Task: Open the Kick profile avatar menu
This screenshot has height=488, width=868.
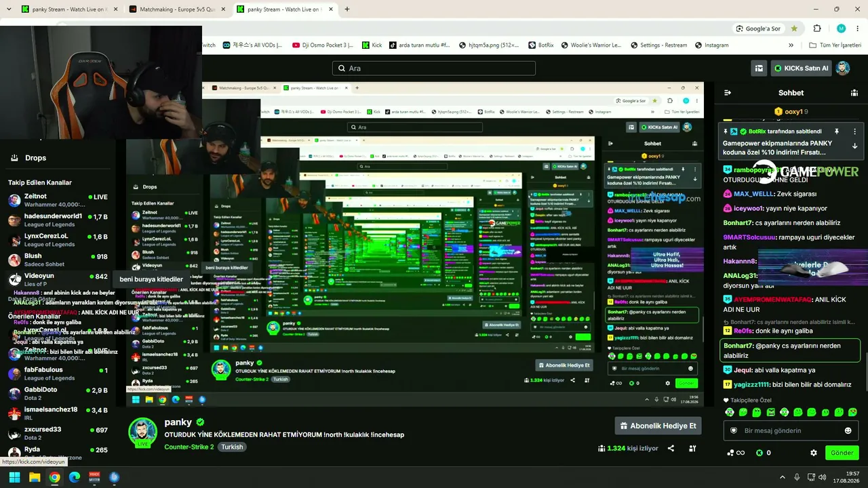Action: (x=843, y=68)
